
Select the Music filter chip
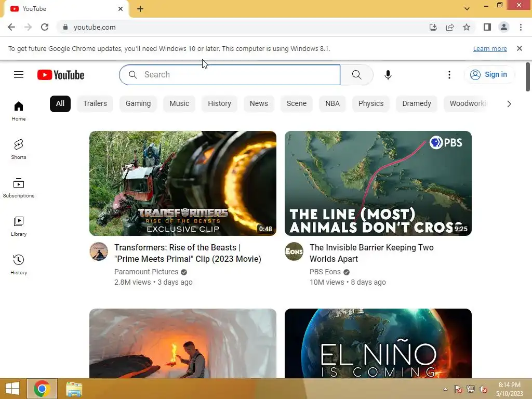click(179, 103)
